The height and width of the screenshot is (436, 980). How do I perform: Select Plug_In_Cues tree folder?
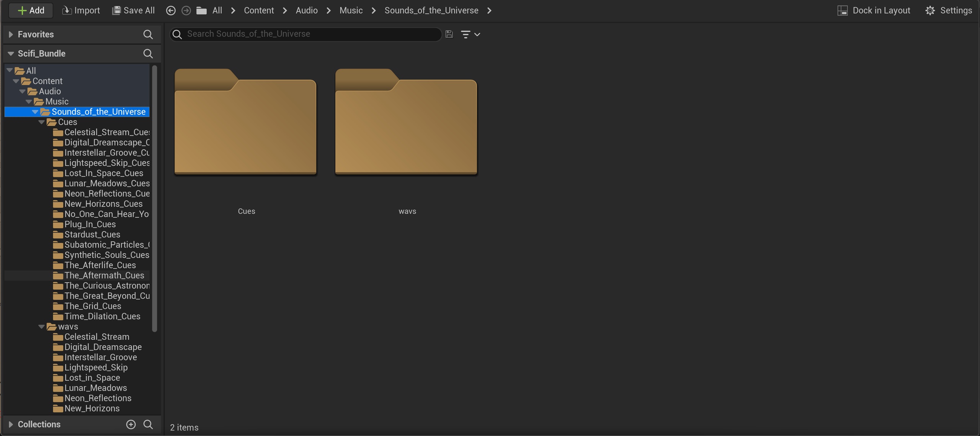click(x=84, y=224)
